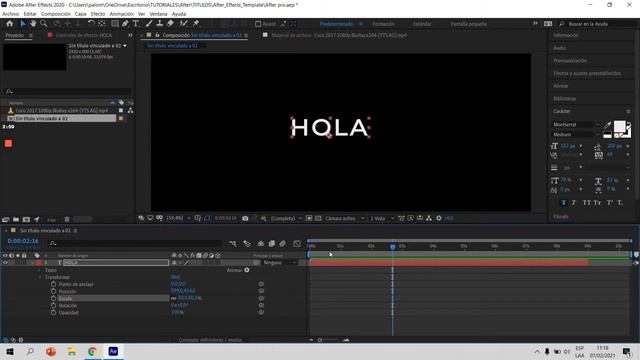The height and width of the screenshot is (360, 640).
Task: Open the font size dropdown arrow
Action: tap(581, 146)
